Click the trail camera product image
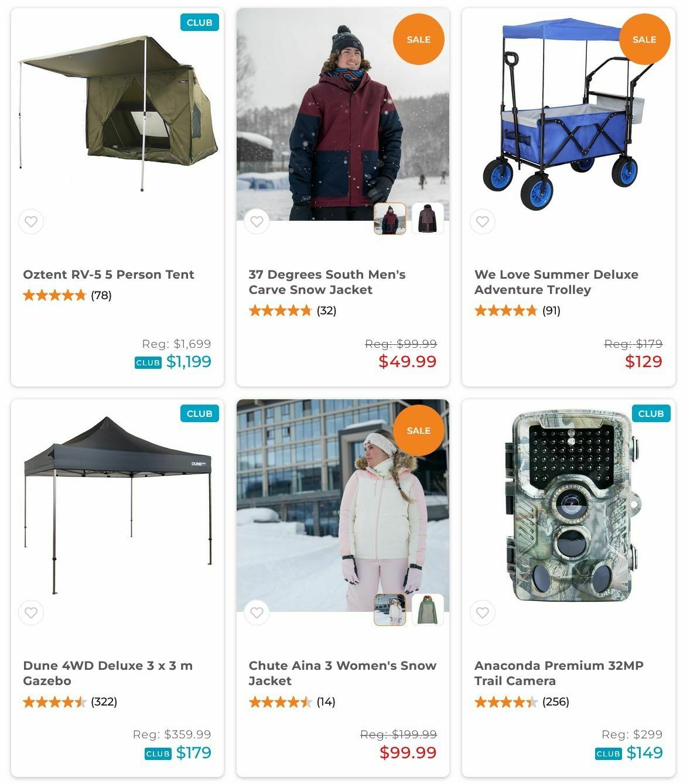This screenshot has height=784, width=690. [x=568, y=506]
